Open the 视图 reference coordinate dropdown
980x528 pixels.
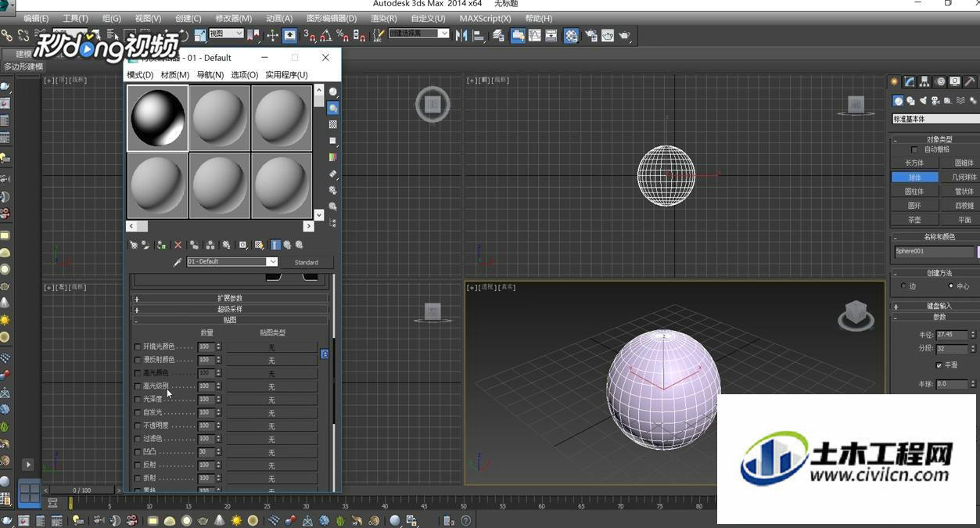(226, 34)
